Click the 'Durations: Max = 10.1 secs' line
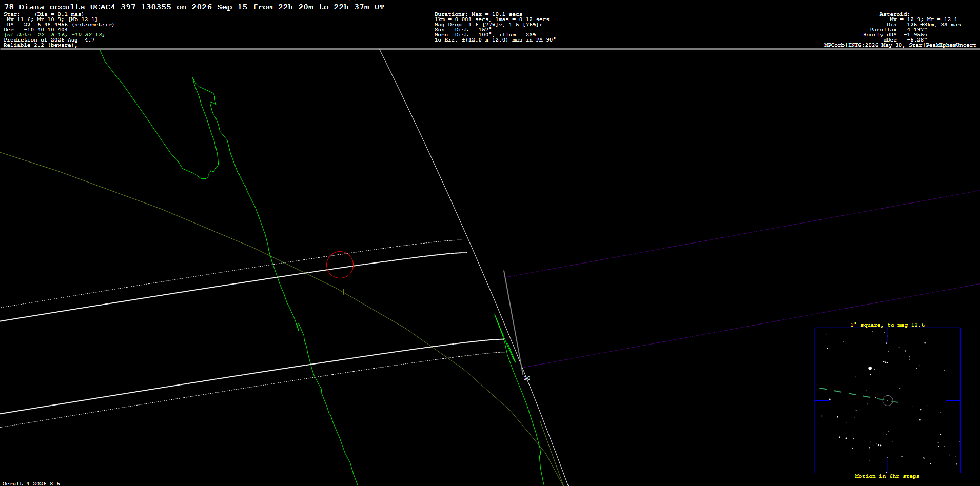Image resolution: width=980 pixels, height=486 pixels. coord(478,14)
